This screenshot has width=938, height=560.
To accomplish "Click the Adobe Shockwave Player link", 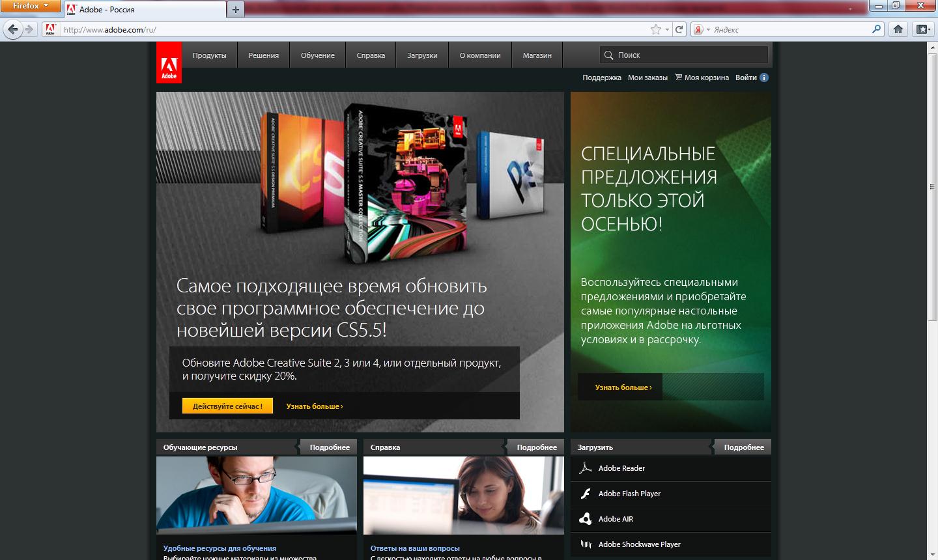I will [x=639, y=544].
